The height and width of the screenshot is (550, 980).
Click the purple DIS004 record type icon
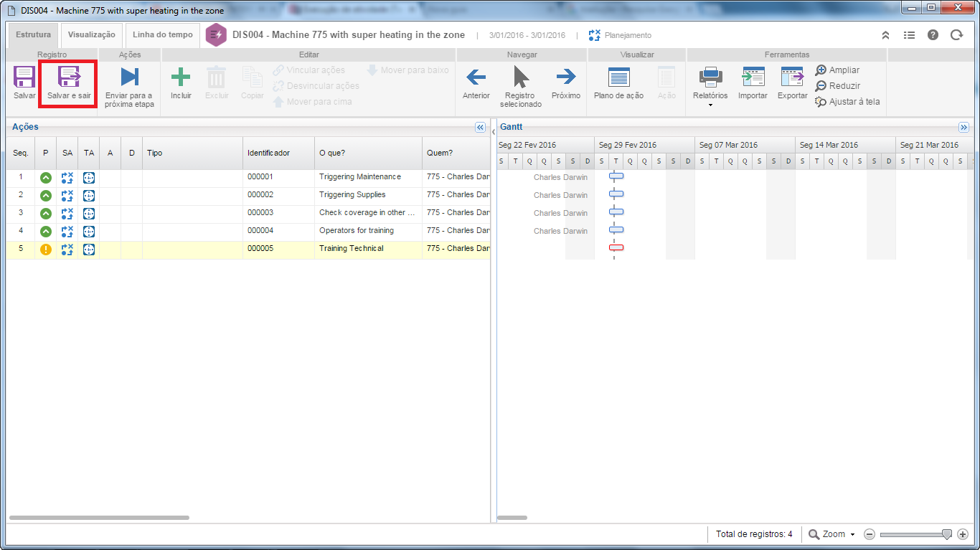pos(216,35)
